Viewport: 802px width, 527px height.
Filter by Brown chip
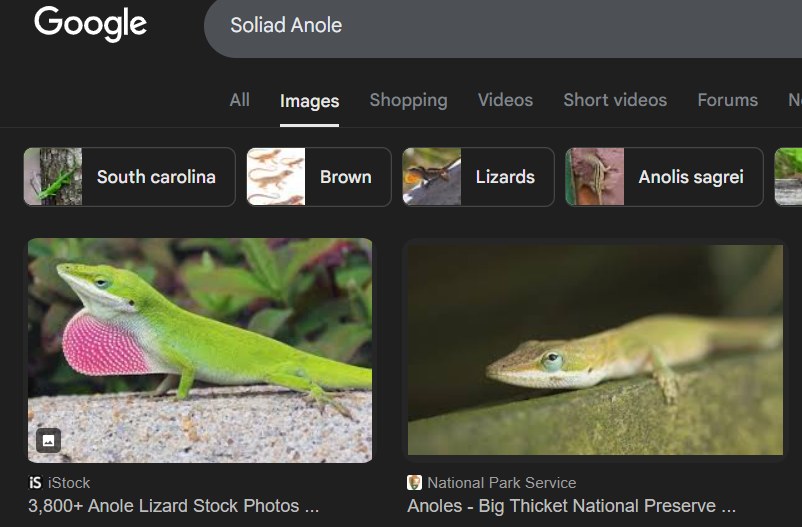coord(319,177)
